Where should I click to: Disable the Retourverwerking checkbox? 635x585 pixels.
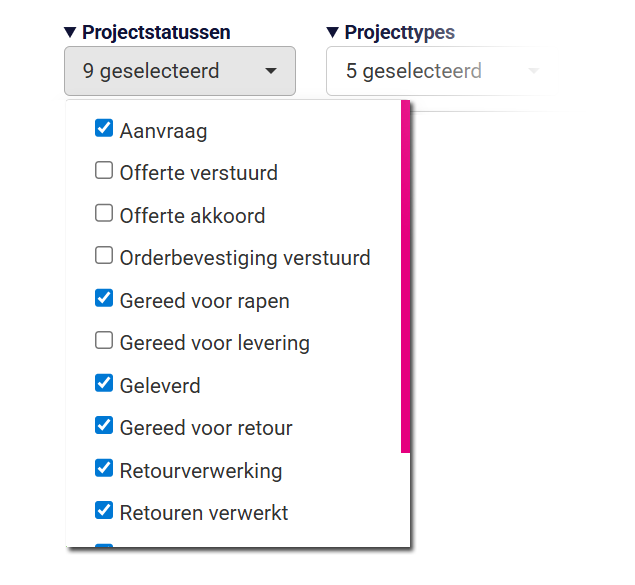pyautogui.click(x=104, y=468)
